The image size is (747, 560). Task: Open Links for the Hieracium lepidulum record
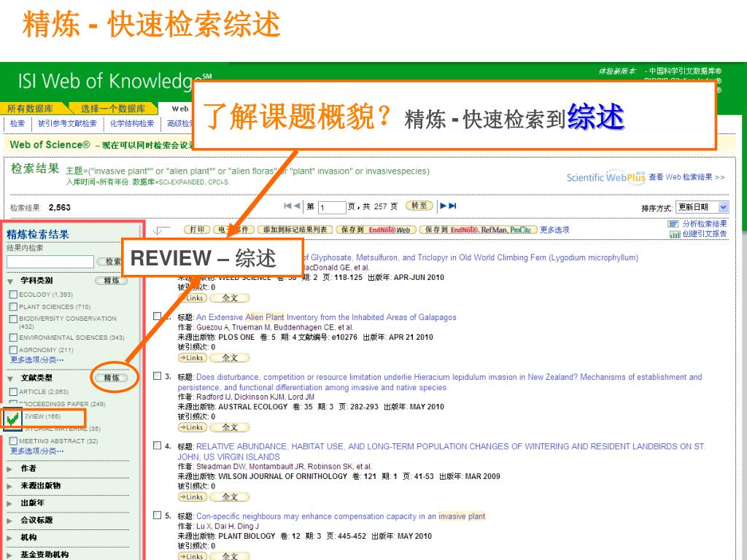[x=193, y=427]
